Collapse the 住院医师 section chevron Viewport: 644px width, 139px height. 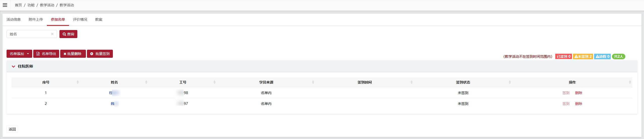(13, 66)
